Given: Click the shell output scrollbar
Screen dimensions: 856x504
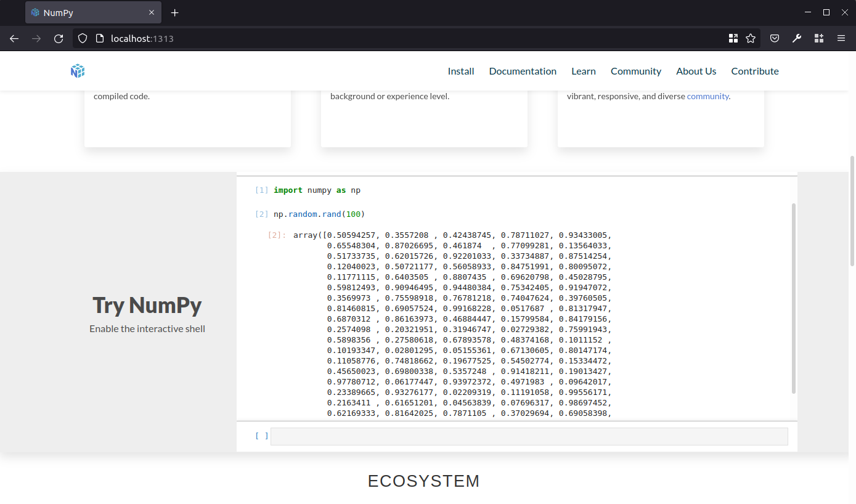Looking at the screenshot, I should [794, 298].
